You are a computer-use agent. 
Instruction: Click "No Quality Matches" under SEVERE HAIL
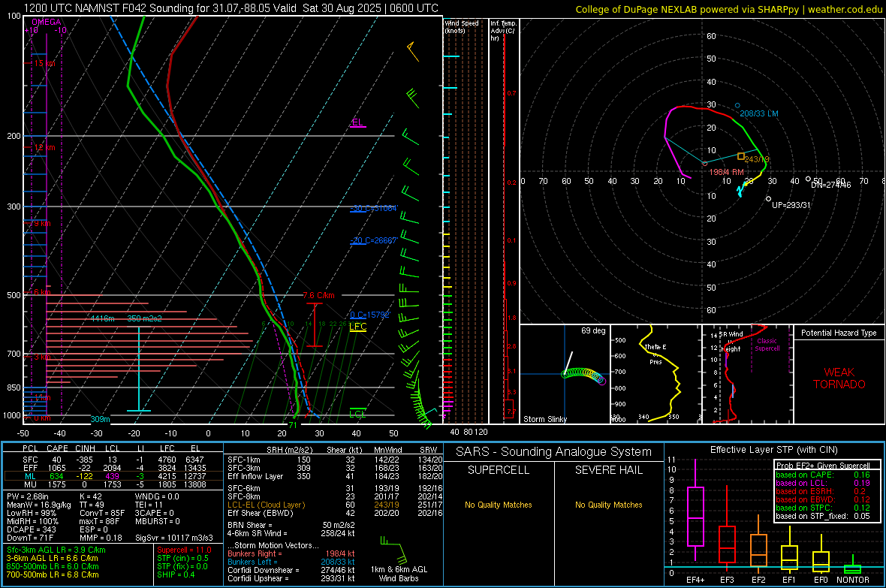608,505
